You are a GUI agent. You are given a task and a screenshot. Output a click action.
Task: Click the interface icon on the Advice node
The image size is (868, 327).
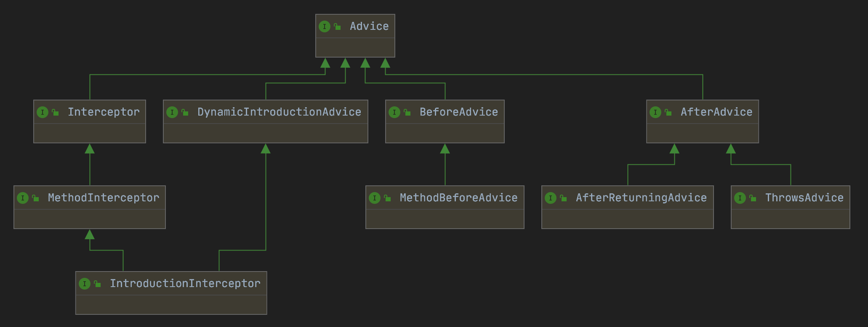(x=324, y=26)
